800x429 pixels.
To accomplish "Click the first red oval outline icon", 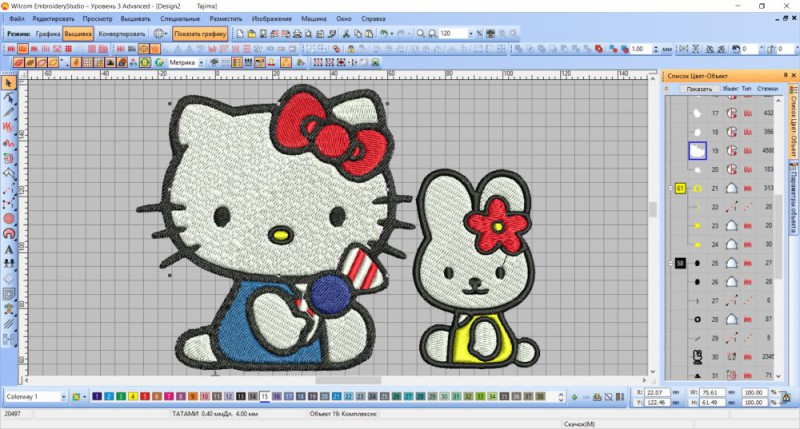I will [x=18, y=63].
